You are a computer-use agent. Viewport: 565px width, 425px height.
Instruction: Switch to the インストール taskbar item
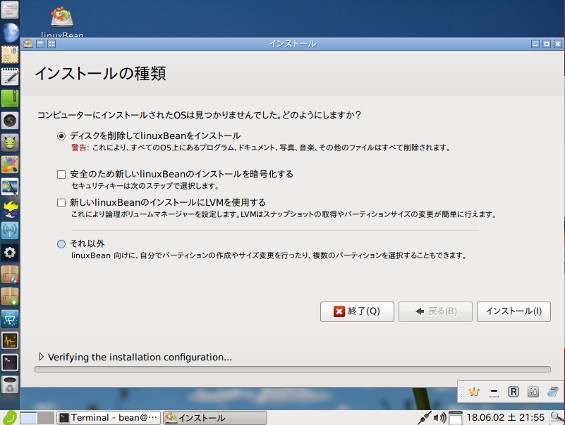tap(215, 418)
